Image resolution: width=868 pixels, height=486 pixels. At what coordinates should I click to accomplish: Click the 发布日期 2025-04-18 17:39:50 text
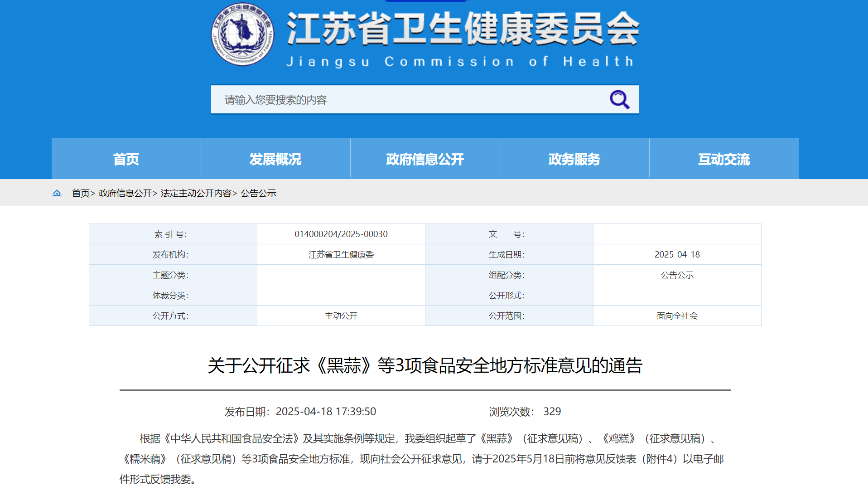300,411
